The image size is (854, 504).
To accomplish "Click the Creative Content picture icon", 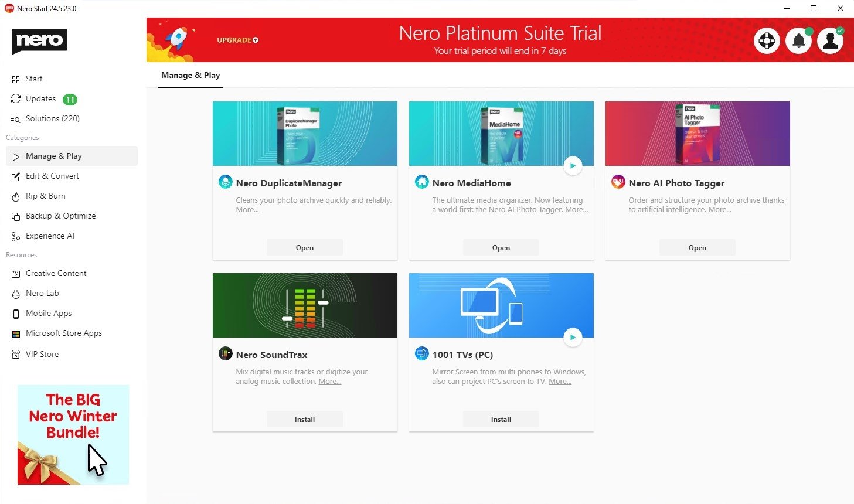I will pos(16,274).
